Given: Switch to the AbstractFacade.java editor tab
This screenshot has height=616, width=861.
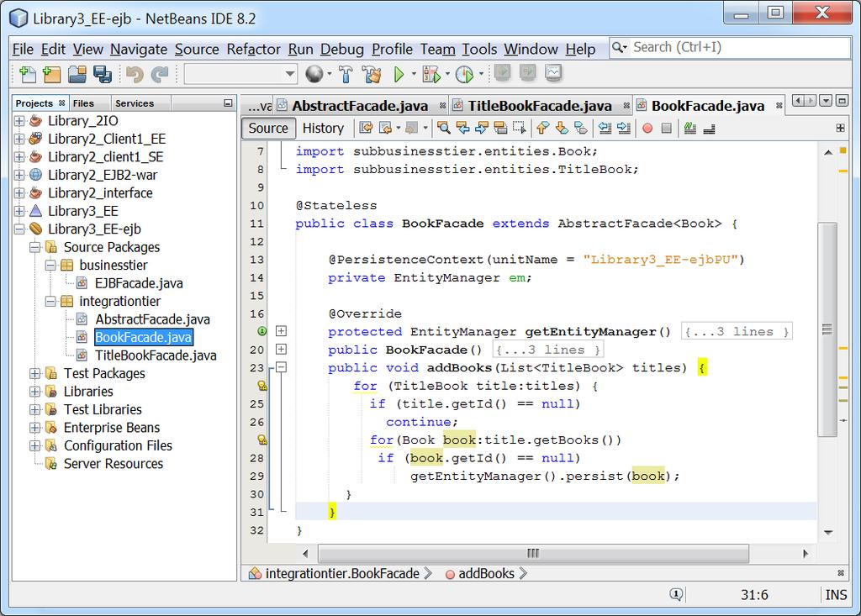Looking at the screenshot, I should pos(360,105).
